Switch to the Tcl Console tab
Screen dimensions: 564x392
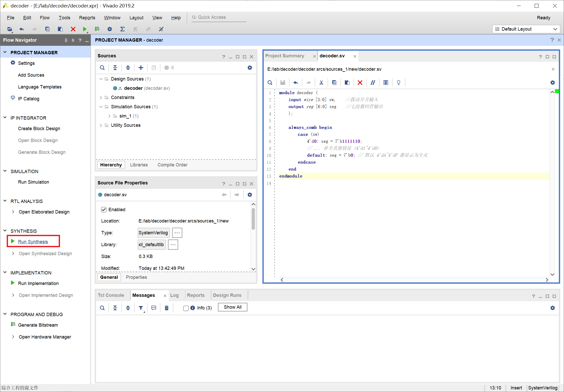coord(111,295)
